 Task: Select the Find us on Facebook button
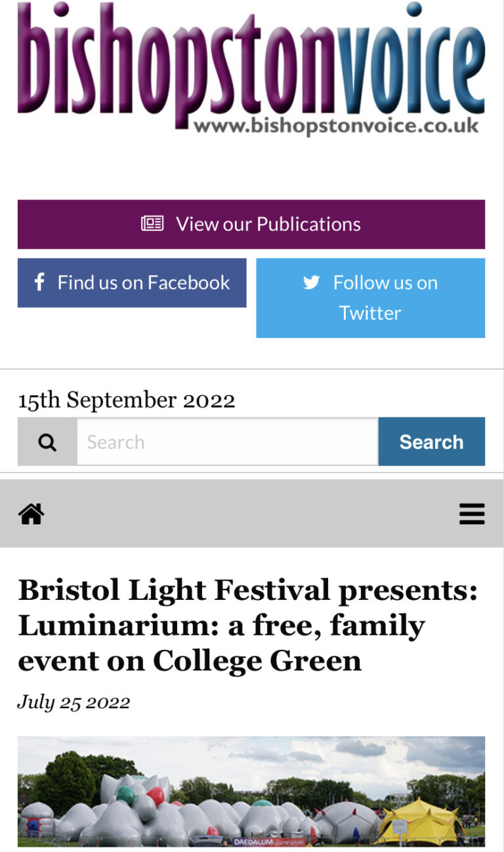click(143, 283)
